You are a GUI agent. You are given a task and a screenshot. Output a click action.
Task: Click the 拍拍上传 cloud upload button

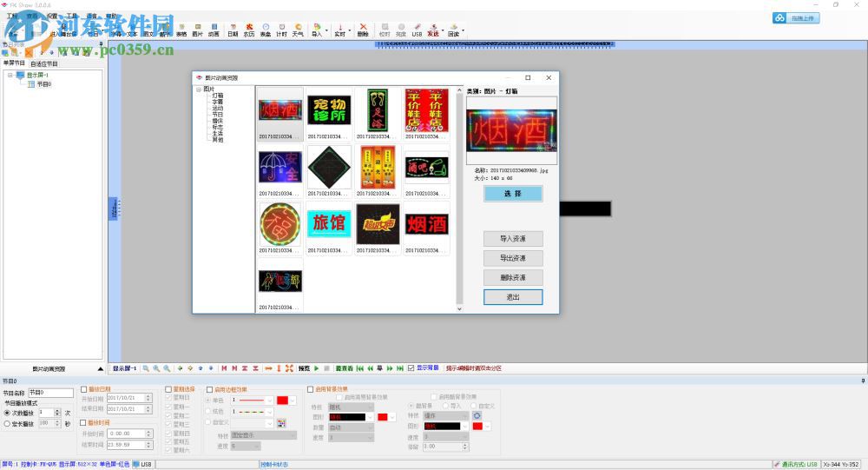pos(796,18)
